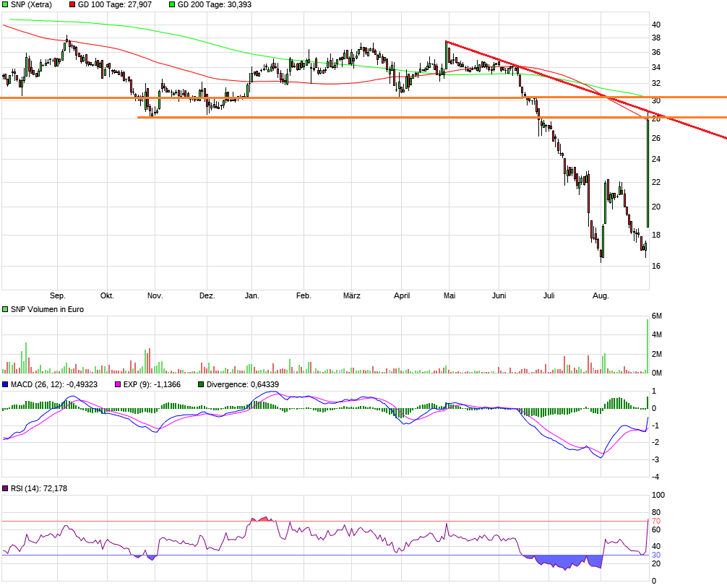The height and width of the screenshot is (588, 727).
Task: Click 'EXP (9): -1,1366' label
Action: 152,384
